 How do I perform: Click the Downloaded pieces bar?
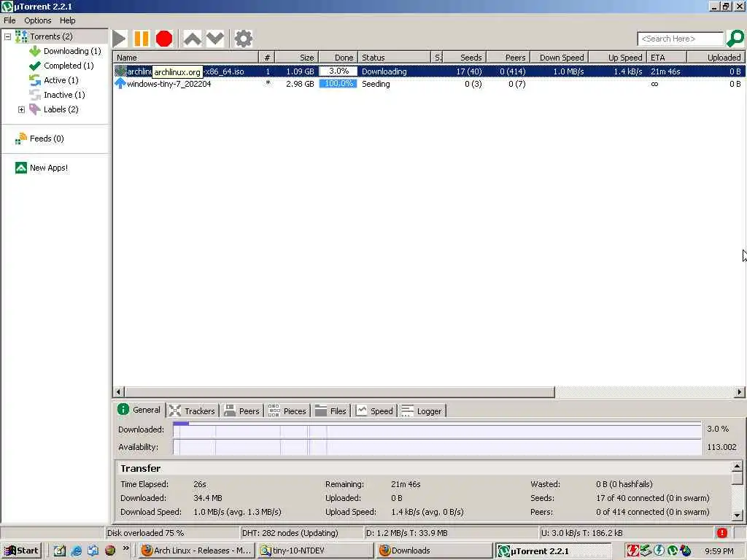click(x=437, y=429)
